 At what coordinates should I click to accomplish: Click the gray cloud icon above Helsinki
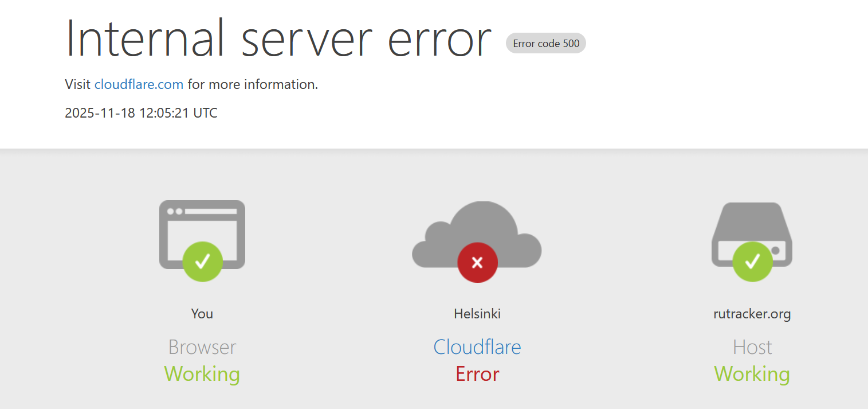[x=477, y=234]
